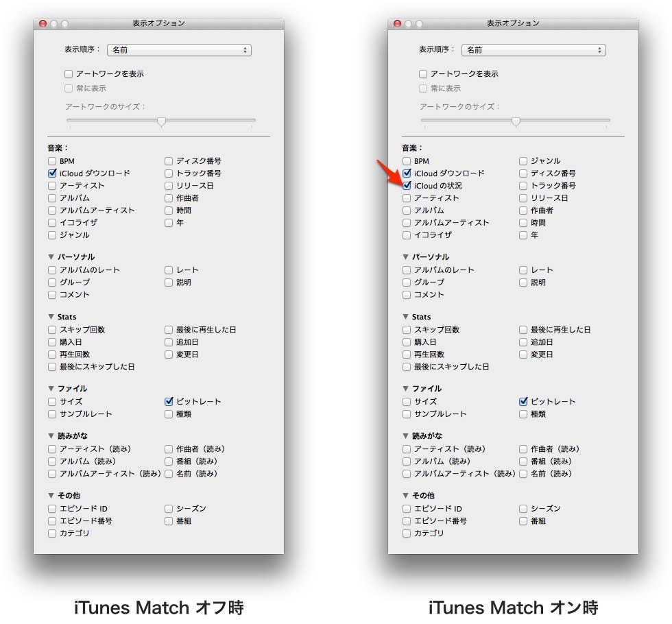Check カテゴリ in left window
The width and height of the screenshot is (672, 624).
[x=52, y=533]
